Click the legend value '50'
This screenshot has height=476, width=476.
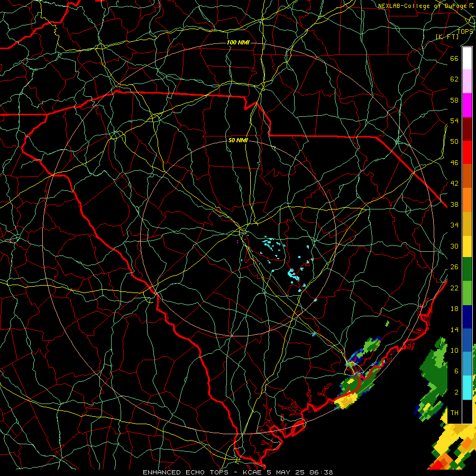454,142
